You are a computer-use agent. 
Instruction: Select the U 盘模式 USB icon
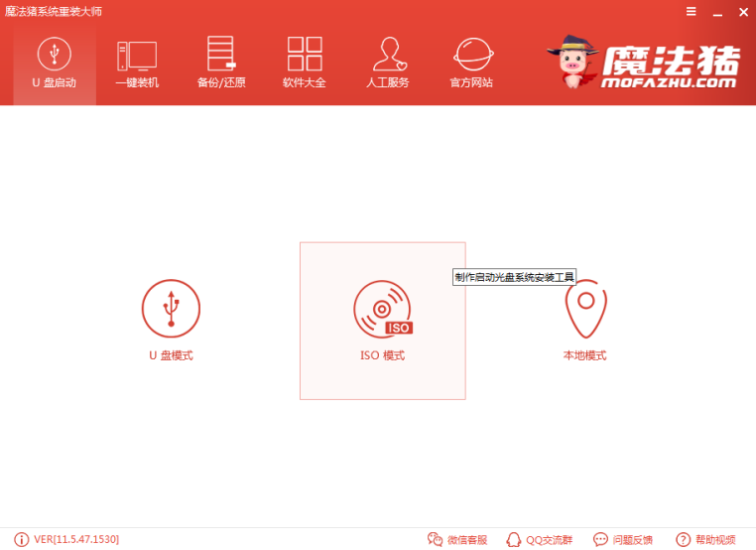pyautogui.click(x=172, y=309)
